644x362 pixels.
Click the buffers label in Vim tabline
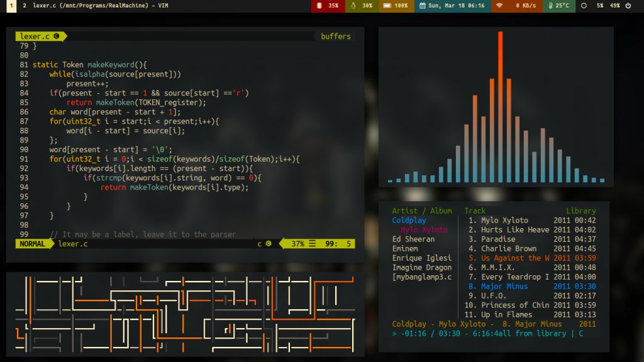tap(336, 36)
